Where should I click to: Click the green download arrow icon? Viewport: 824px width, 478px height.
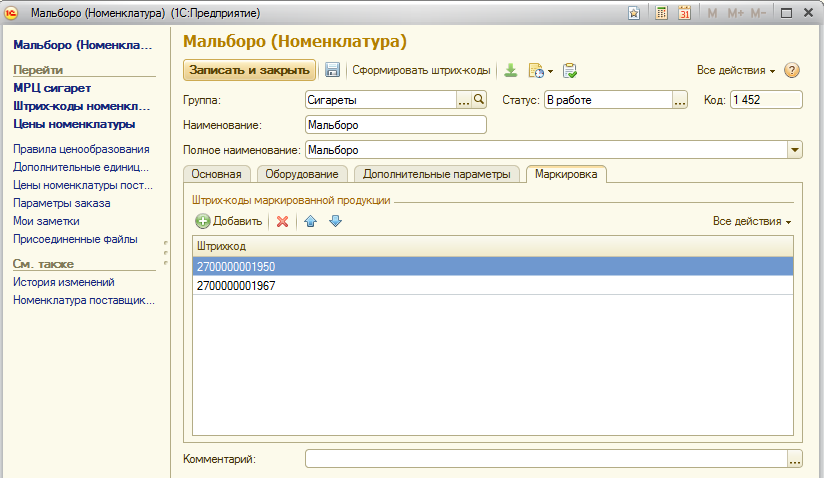click(510, 70)
